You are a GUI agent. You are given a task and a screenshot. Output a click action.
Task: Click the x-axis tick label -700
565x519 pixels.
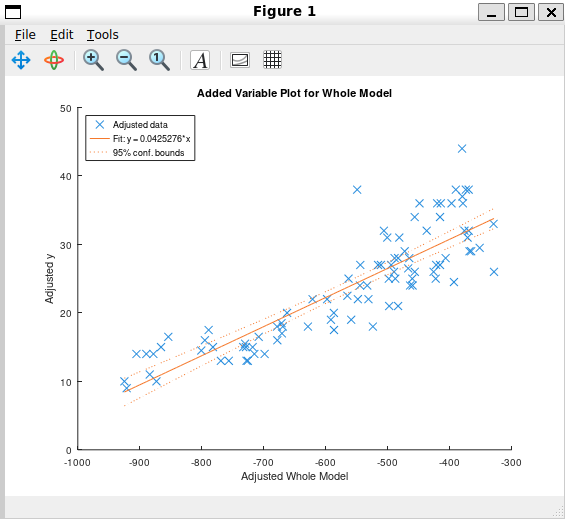click(263, 462)
